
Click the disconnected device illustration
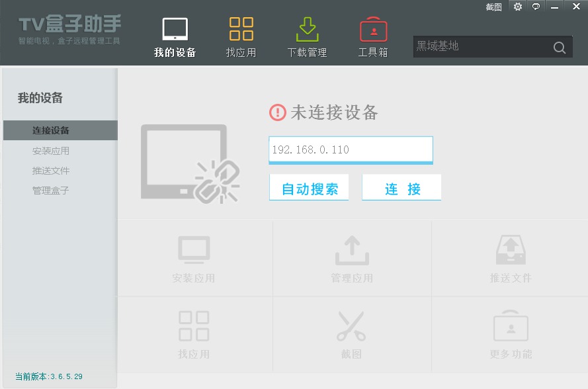pos(190,164)
